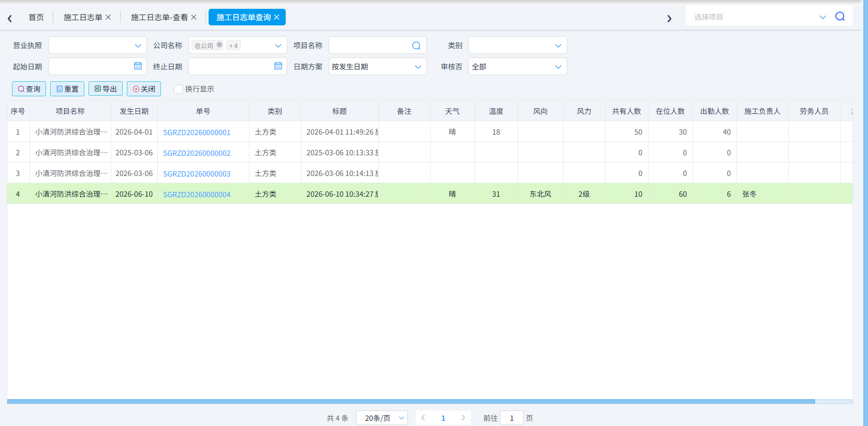Click the 查询 button
Image resolution: width=868 pixels, height=426 pixels.
click(29, 89)
